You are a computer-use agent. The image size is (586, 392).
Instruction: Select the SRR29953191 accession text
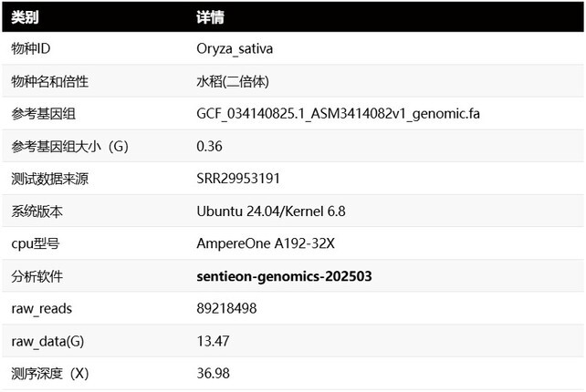[x=238, y=179]
